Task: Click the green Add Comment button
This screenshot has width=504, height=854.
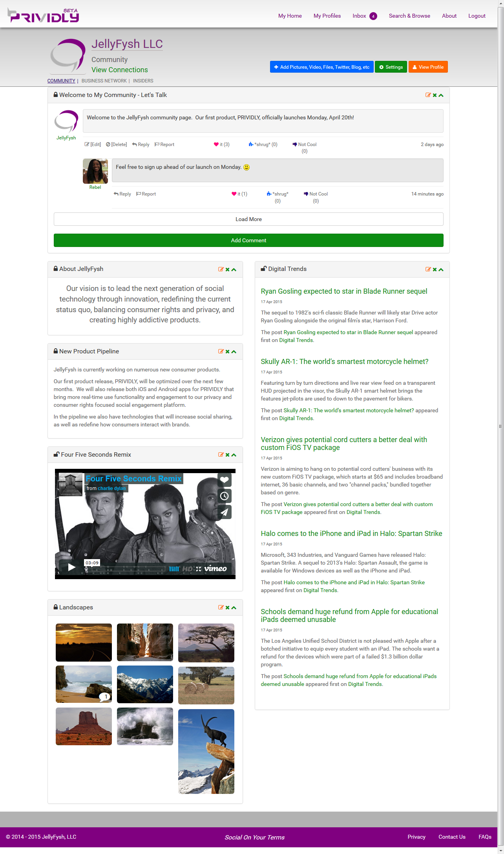Action: (248, 240)
